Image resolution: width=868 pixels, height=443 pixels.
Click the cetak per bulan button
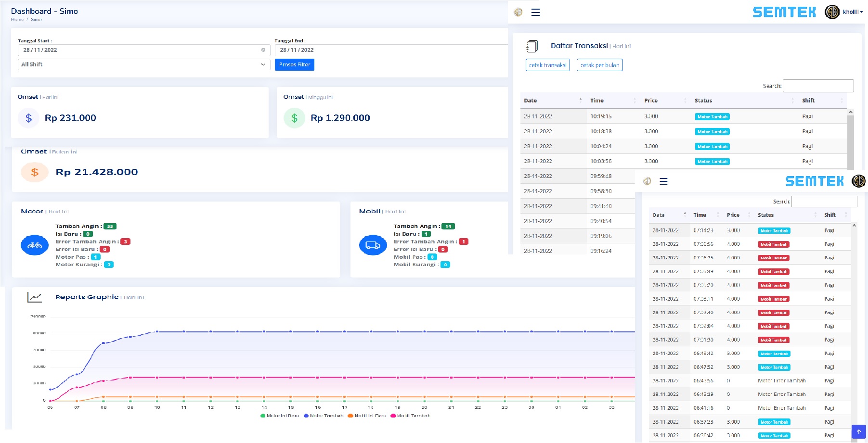coord(599,65)
